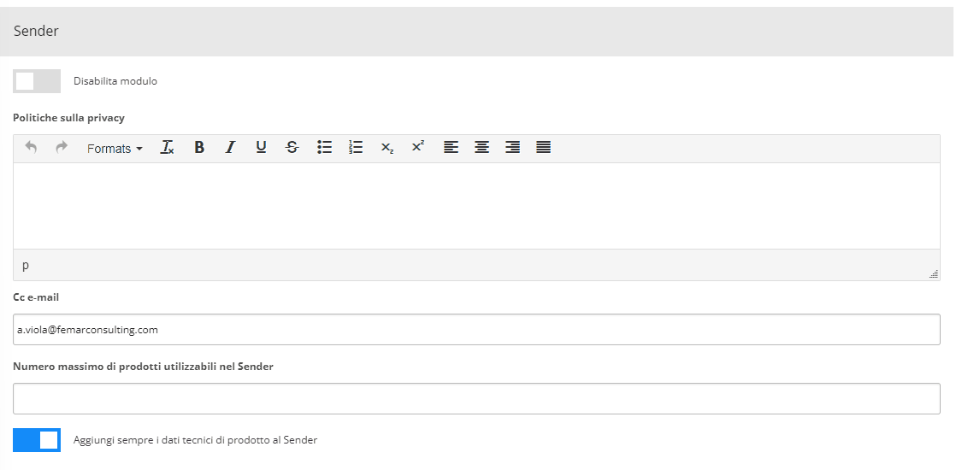The height and width of the screenshot is (470, 980).
Task: Apply subscript formatting
Action: tap(387, 148)
